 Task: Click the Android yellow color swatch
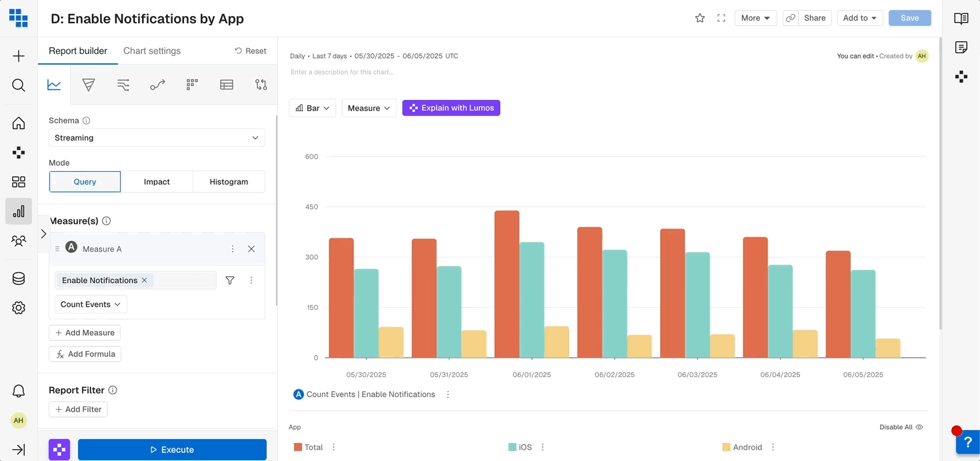(726, 447)
